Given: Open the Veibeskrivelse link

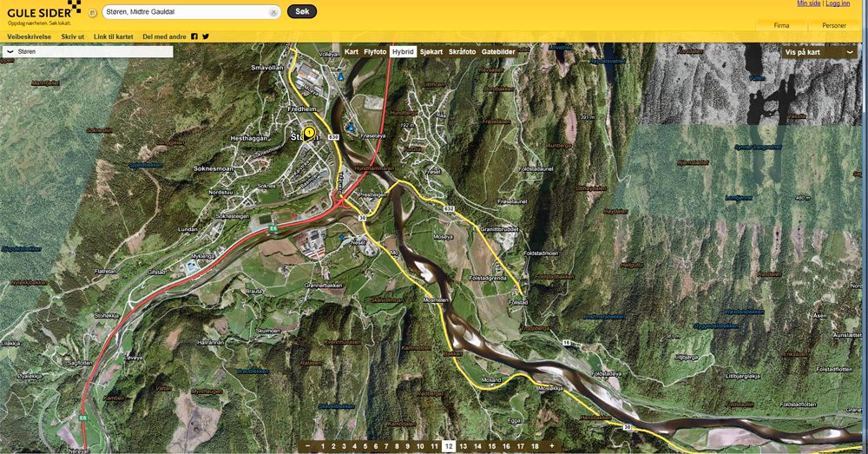Looking at the screenshot, I should tap(30, 37).
